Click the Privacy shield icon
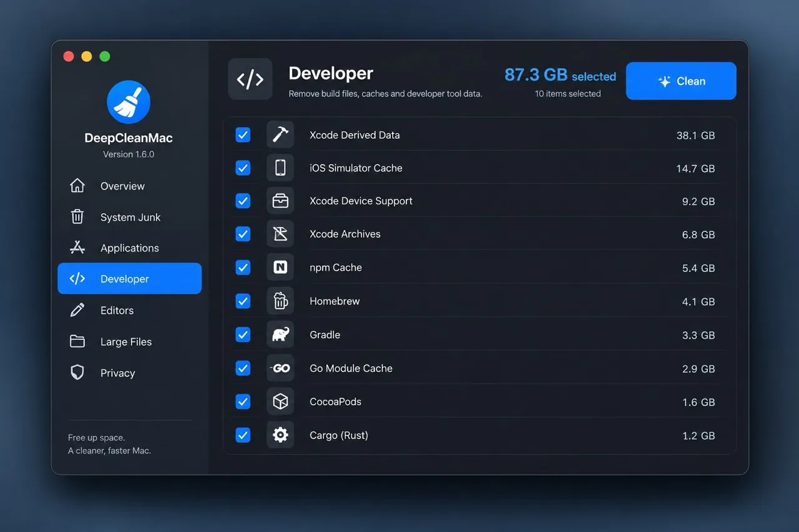This screenshot has width=799, height=532. coord(77,372)
